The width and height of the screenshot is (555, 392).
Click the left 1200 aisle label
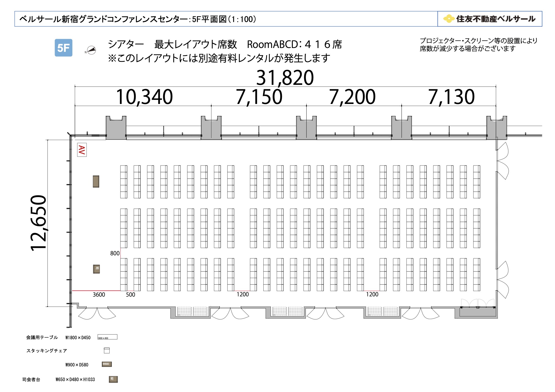tap(243, 294)
